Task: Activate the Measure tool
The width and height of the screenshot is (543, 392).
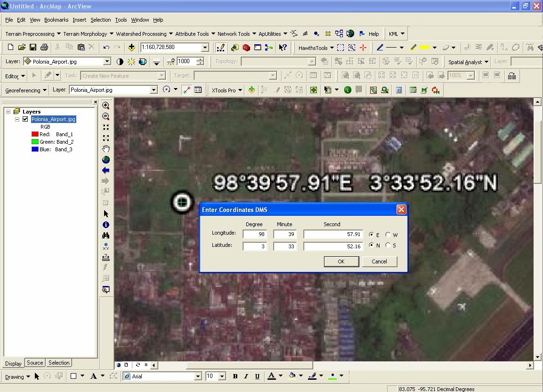Action: point(106,257)
